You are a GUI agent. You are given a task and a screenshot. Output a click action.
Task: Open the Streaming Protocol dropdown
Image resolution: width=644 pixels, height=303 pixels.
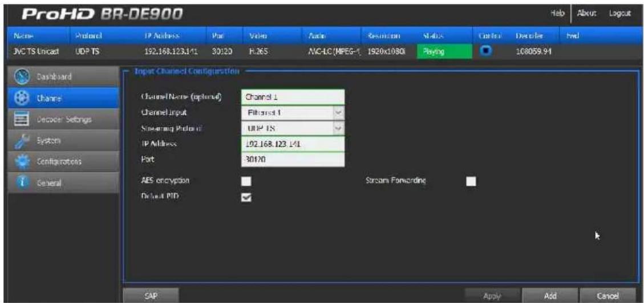coord(293,128)
